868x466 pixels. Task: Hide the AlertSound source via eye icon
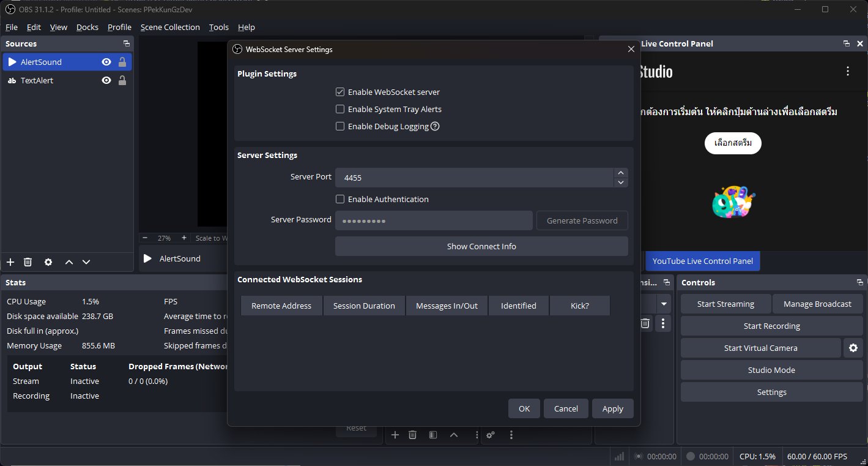106,62
